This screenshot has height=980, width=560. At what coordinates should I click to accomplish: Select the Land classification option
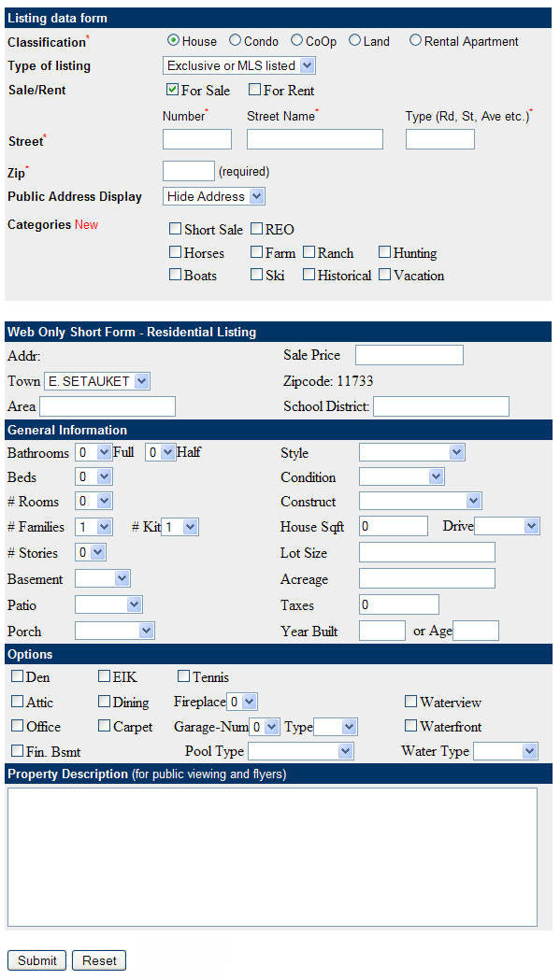[x=353, y=40]
